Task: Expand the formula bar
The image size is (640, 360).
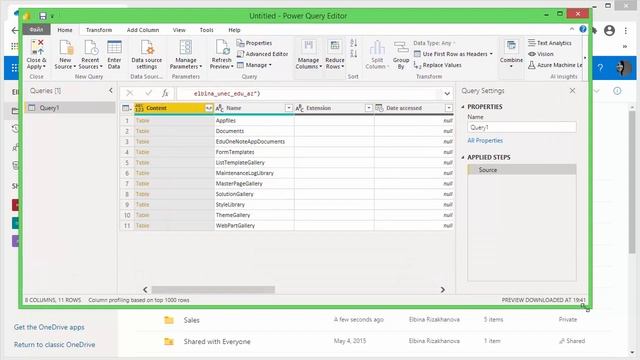Action: pos(447,94)
